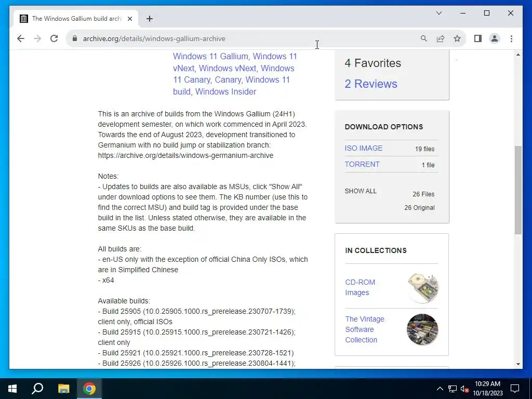Click the muted volume tray icon
Viewport: 532px width, 399px height.
point(465,389)
